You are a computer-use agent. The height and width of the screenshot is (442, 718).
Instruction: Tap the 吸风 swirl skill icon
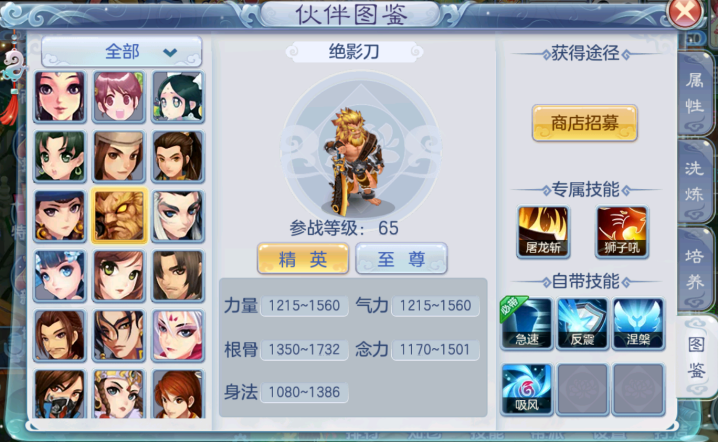(527, 389)
